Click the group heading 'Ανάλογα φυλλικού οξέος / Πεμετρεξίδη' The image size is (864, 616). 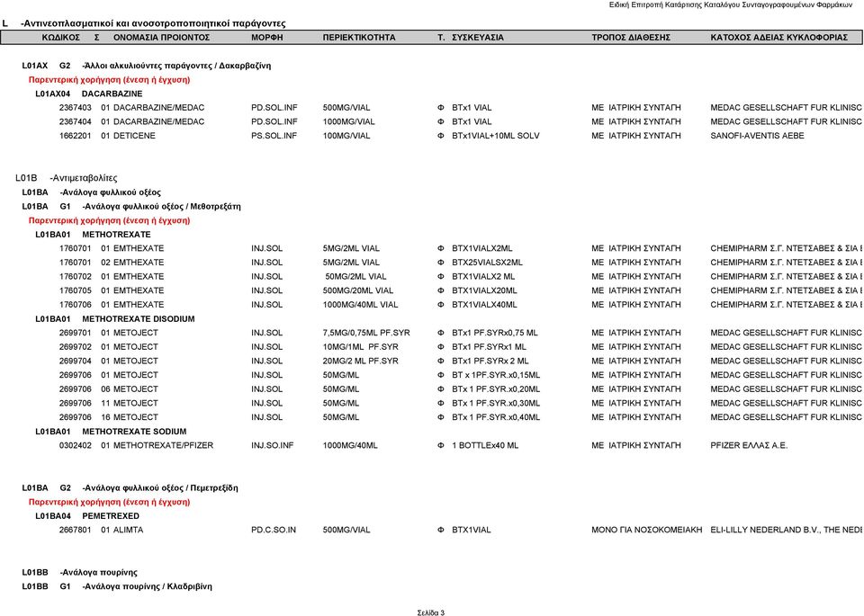pyautogui.click(x=160, y=487)
